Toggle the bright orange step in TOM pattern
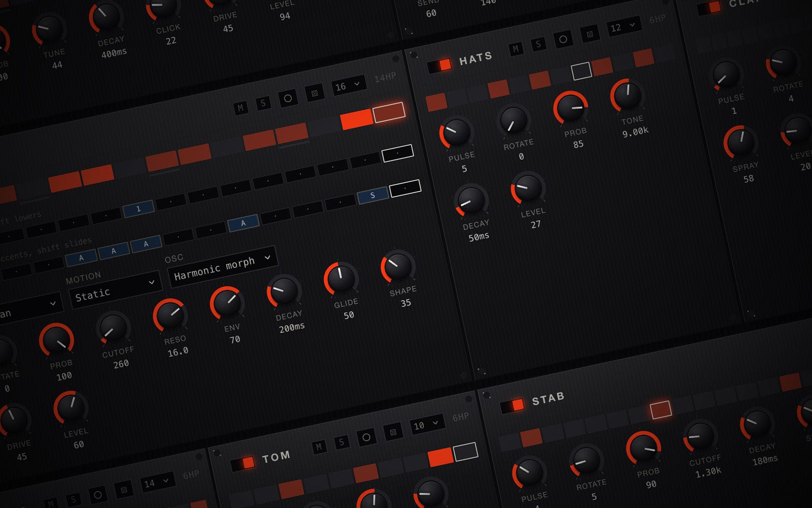The width and height of the screenshot is (812, 508). (440, 457)
